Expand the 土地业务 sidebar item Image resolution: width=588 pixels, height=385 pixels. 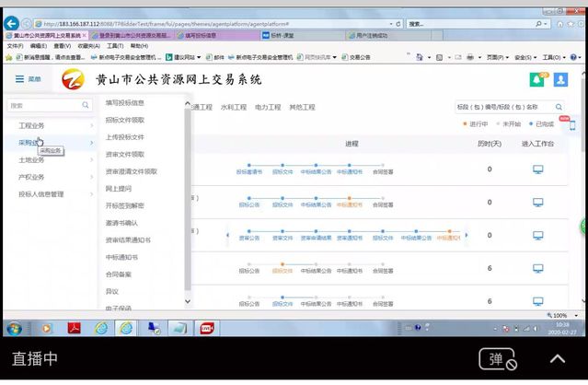click(32, 159)
